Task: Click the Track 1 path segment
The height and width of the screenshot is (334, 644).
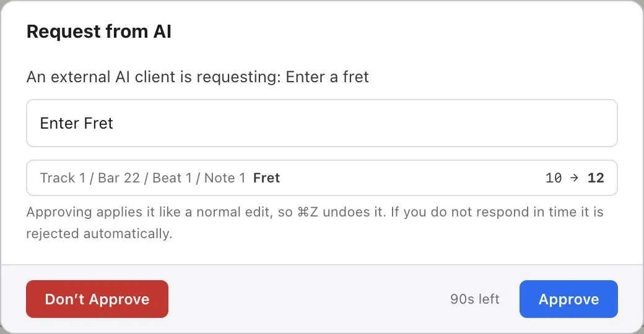Action: pyautogui.click(x=63, y=178)
